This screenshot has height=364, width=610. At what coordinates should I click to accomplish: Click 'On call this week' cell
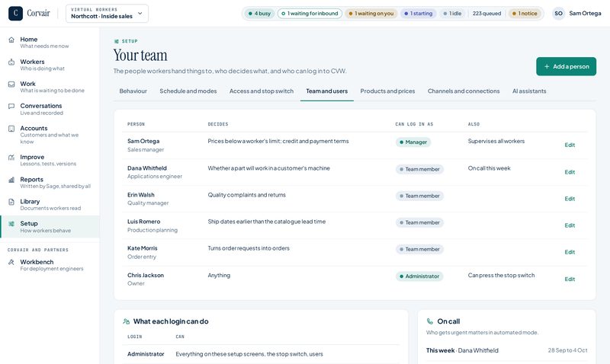[x=489, y=168]
